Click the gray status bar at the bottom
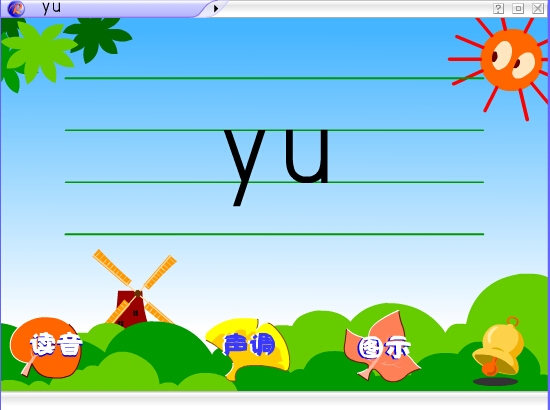Viewport: 550px width, 410px height. (275, 400)
